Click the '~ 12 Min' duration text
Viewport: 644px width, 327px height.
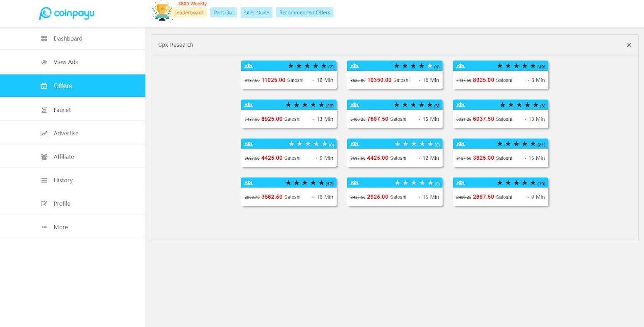pyautogui.click(x=428, y=158)
